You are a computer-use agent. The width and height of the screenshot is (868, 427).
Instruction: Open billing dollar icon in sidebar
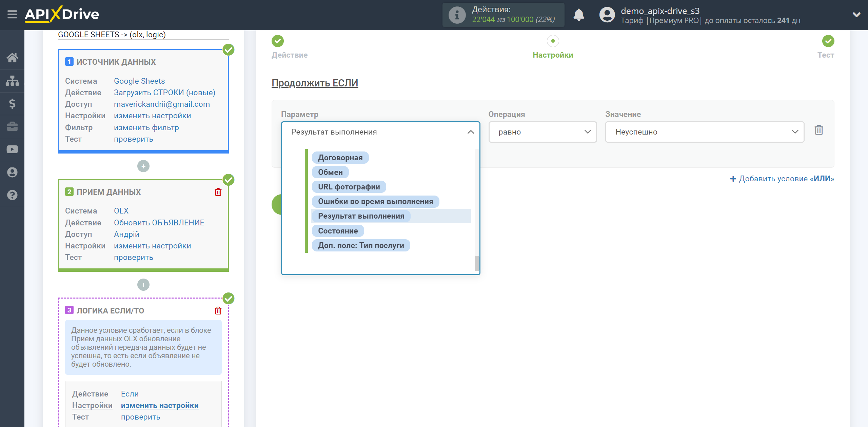pos(12,103)
